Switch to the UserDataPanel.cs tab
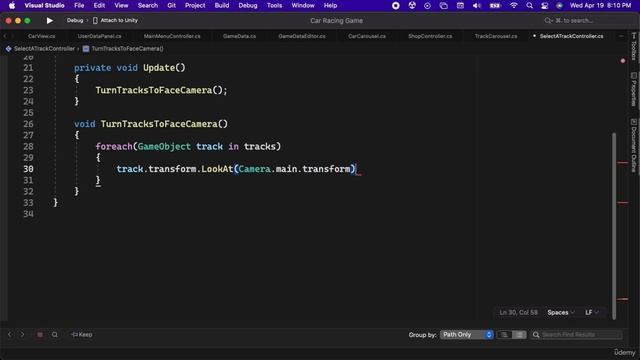This screenshot has height=360, width=640. (x=99, y=36)
